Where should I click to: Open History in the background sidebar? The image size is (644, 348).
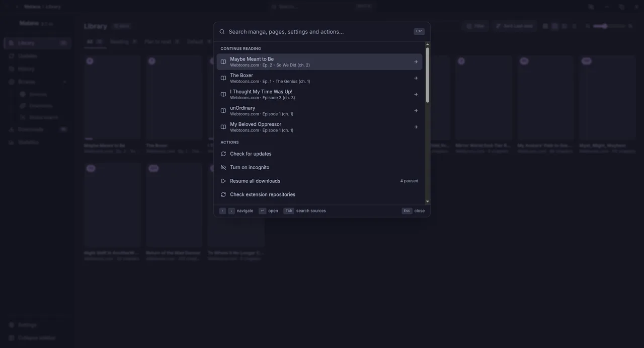[x=37, y=69]
